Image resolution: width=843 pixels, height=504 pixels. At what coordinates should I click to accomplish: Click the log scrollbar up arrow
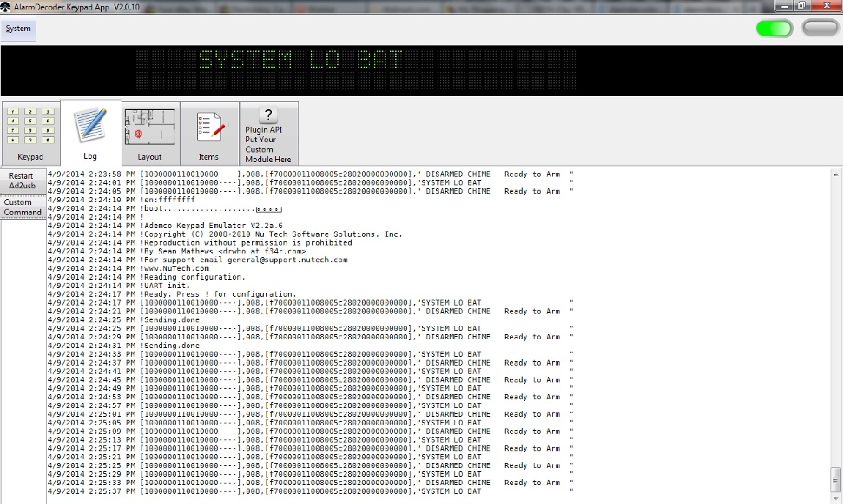click(x=836, y=174)
